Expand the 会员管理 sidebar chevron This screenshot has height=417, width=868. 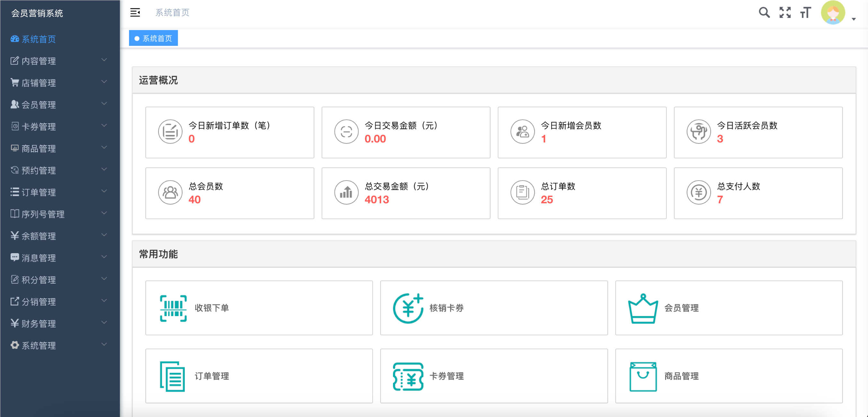104,103
